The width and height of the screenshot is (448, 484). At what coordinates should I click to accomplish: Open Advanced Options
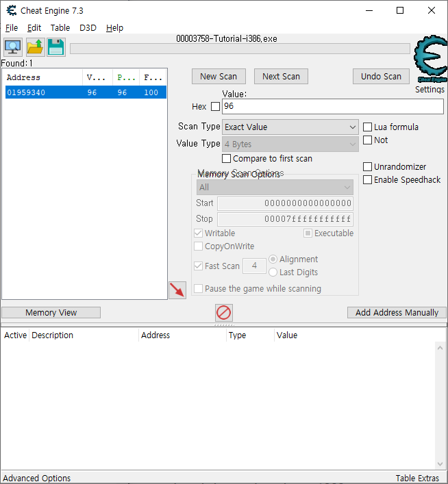click(x=37, y=478)
